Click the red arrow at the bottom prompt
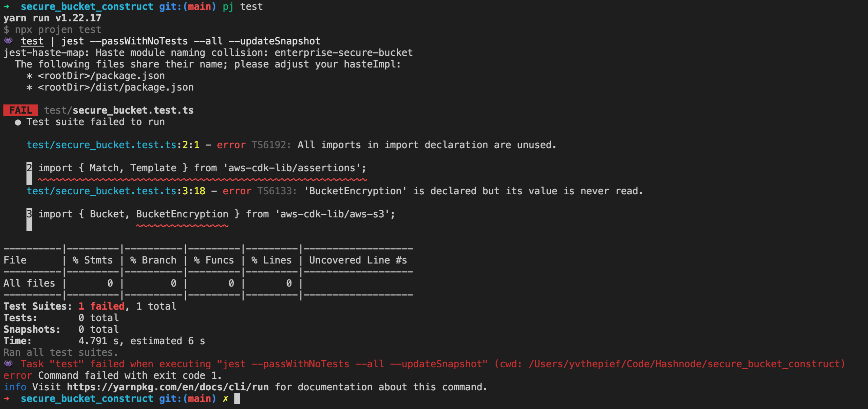 point(6,398)
